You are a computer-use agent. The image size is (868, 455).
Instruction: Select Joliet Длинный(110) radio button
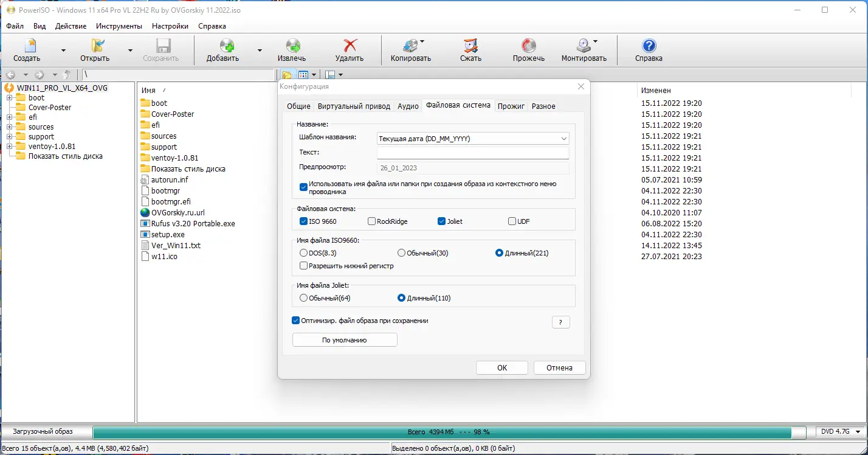pos(401,298)
